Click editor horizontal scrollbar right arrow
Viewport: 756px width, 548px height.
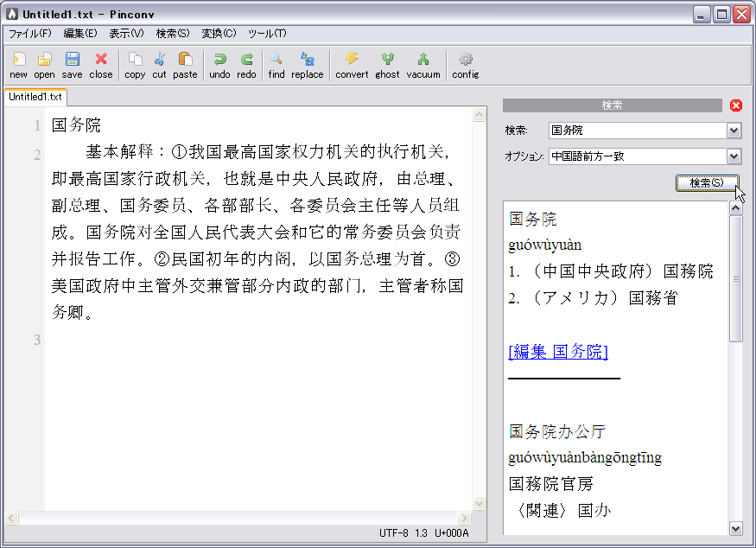click(464, 519)
